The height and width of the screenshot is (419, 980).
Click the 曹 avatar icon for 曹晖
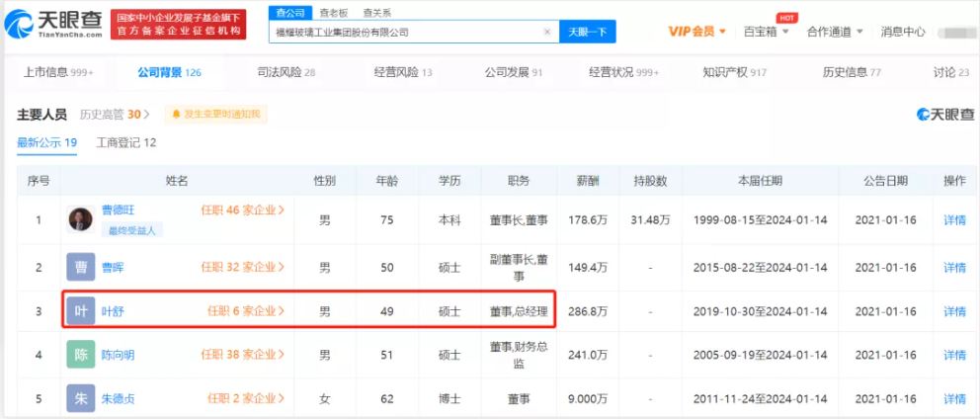click(81, 267)
